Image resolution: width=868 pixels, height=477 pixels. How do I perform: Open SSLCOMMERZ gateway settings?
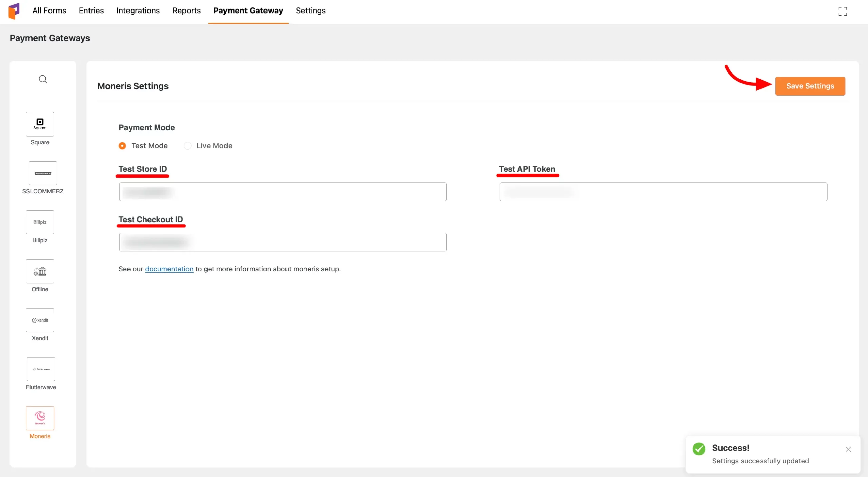pos(42,173)
